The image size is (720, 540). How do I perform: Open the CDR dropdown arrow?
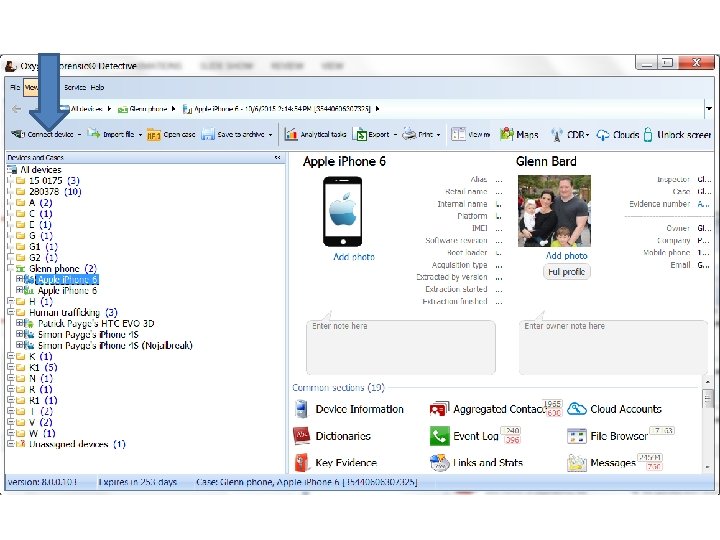(587, 135)
